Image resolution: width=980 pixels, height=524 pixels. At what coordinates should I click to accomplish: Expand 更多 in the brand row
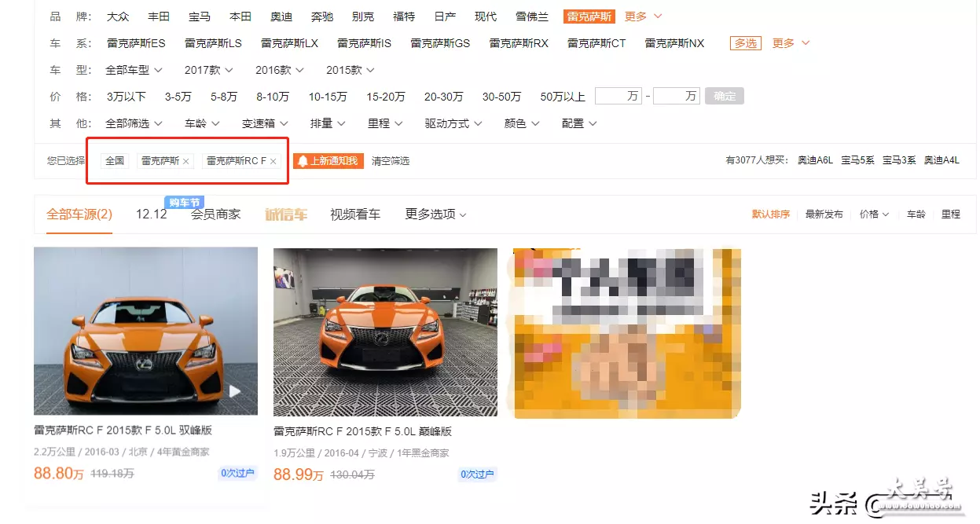pyautogui.click(x=643, y=16)
